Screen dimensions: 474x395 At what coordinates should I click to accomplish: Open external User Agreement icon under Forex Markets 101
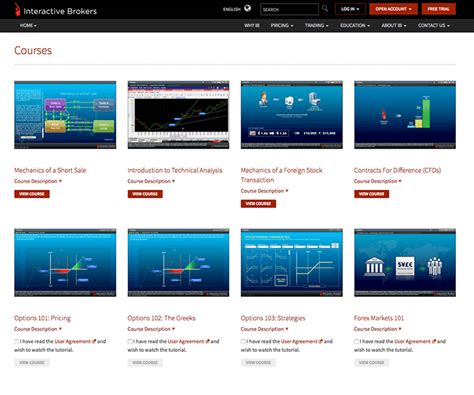tap(434, 341)
